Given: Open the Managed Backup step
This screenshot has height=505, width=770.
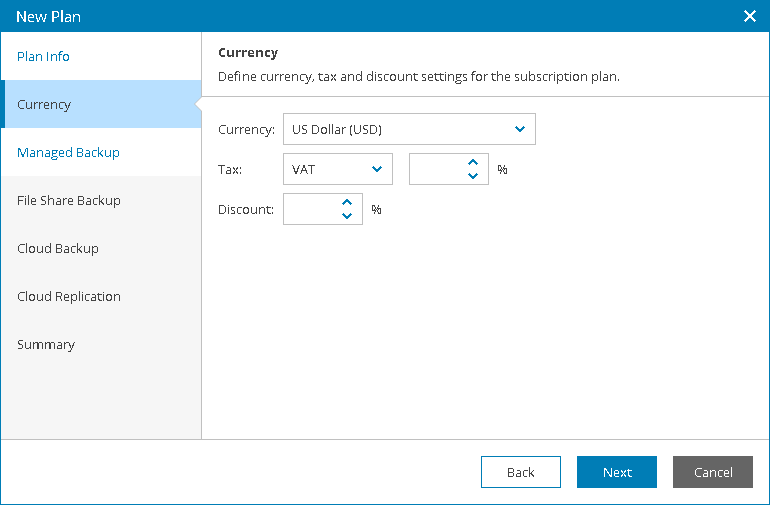Looking at the screenshot, I should [68, 152].
